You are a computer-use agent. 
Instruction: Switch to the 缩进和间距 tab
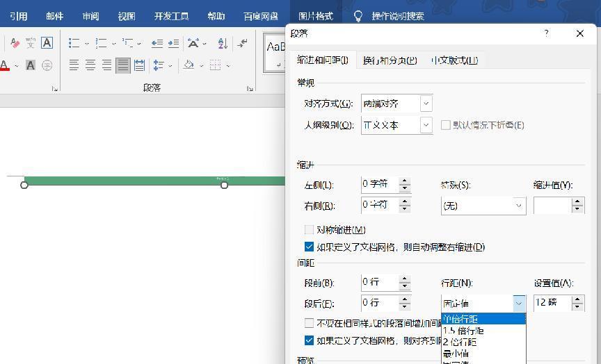click(x=322, y=60)
